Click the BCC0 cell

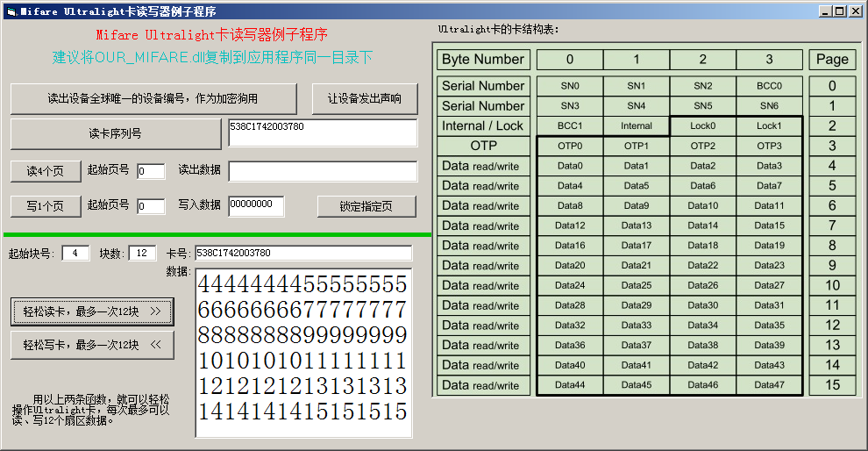point(770,86)
